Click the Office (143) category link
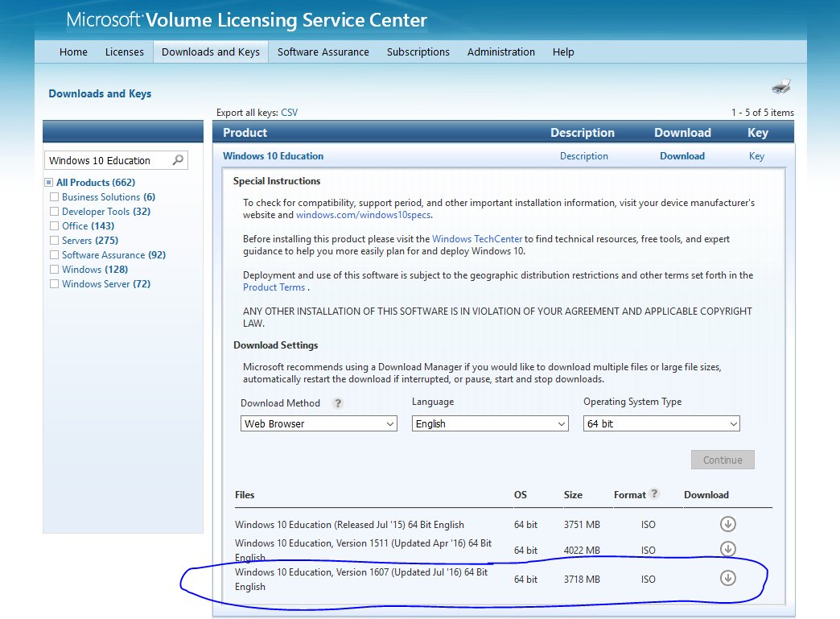The width and height of the screenshot is (840, 619). [x=88, y=225]
